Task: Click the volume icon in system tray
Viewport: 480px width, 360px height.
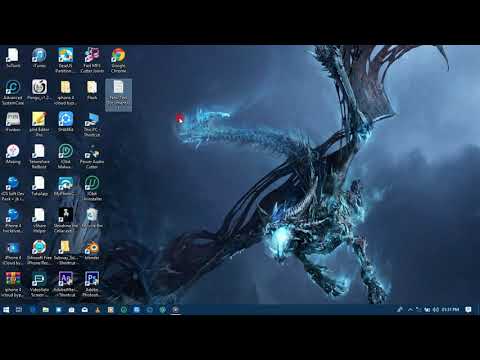Action: coord(435,310)
